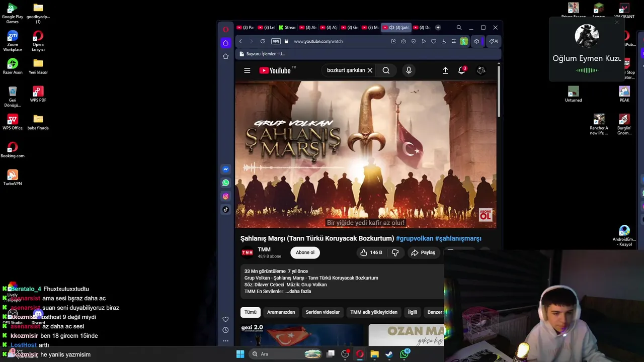
Task: Go to the Opera sidebar home icon
Action: (225, 43)
